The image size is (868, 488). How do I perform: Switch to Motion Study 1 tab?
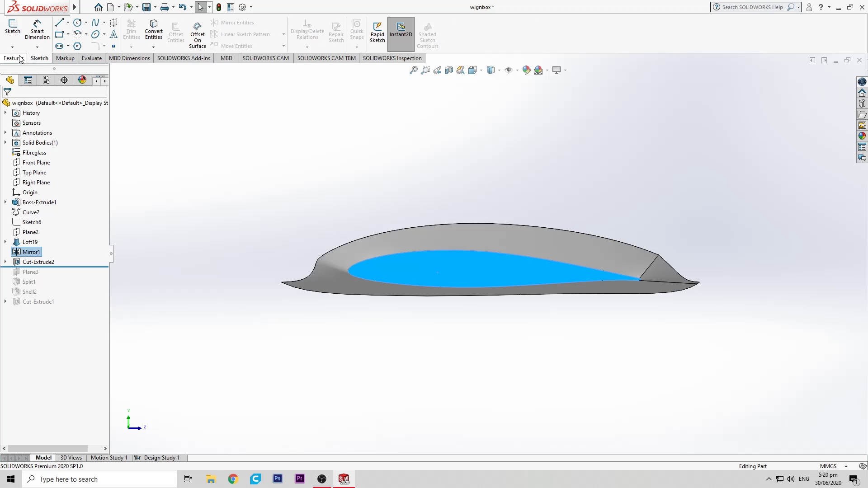click(109, 457)
